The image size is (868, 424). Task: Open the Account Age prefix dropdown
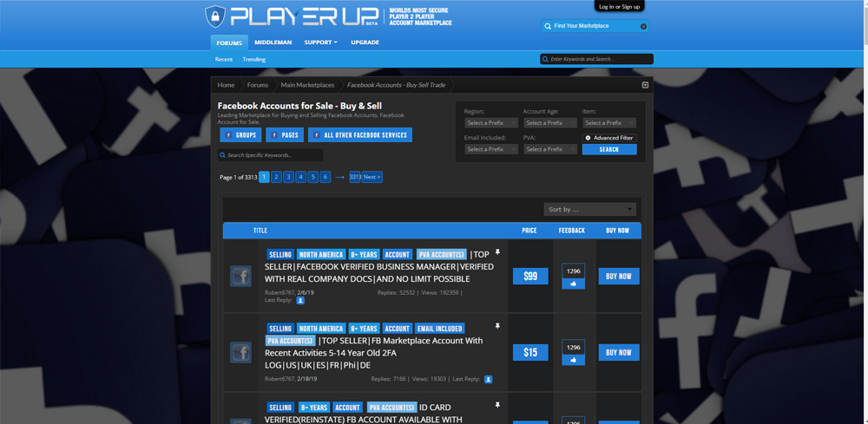549,123
